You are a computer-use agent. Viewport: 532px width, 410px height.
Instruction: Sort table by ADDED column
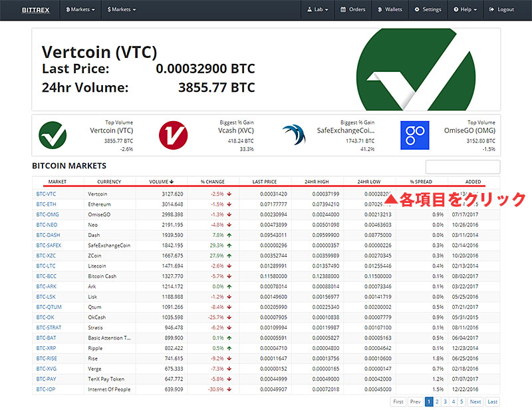(473, 182)
